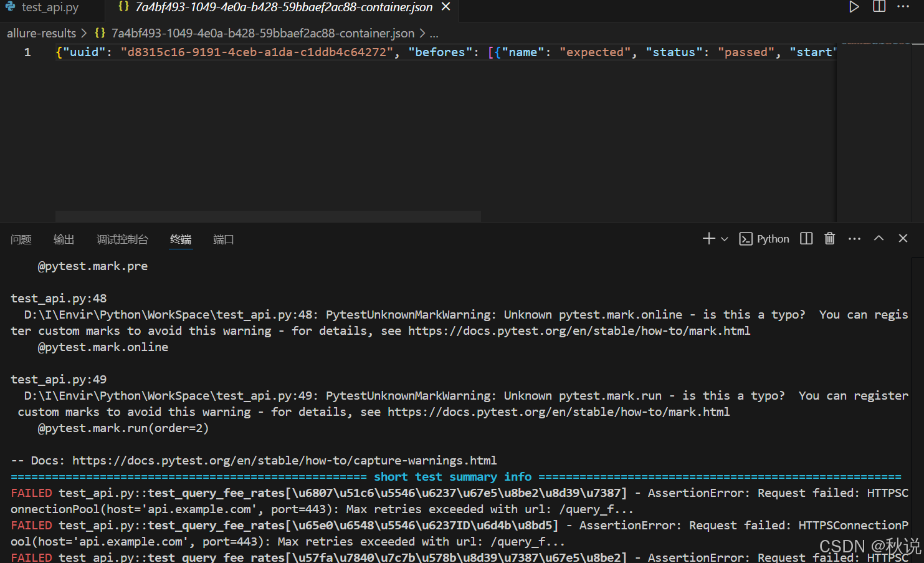Image resolution: width=924 pixels, height=563 pixels.
Task: Click the @pytest.mark.run(order=2) text
Action: point(123,428)
